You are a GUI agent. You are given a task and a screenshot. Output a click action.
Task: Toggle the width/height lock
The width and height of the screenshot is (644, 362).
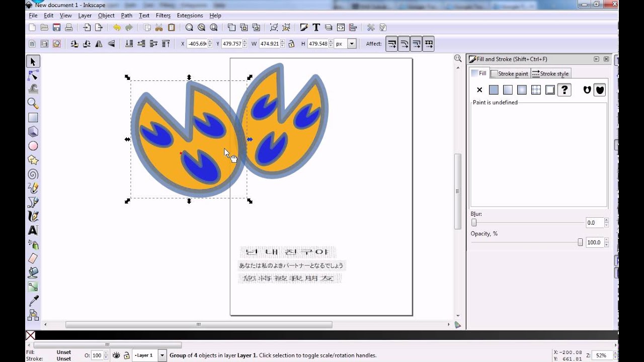click(x=291, y=44)
